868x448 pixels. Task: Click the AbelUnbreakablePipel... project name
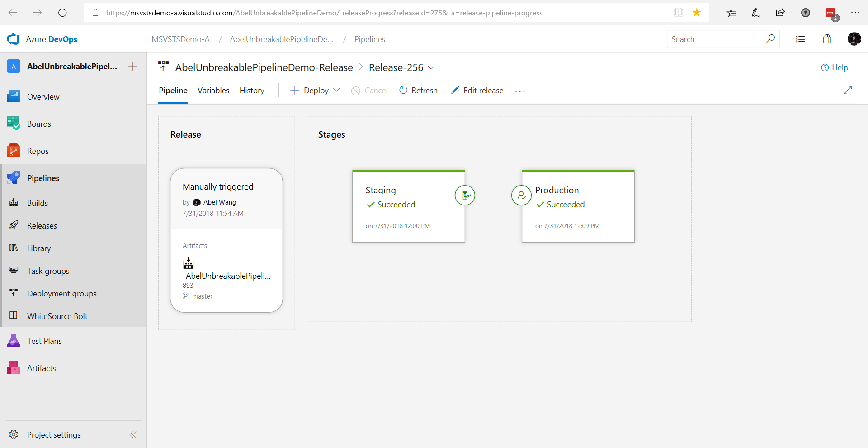coord(72,67)
